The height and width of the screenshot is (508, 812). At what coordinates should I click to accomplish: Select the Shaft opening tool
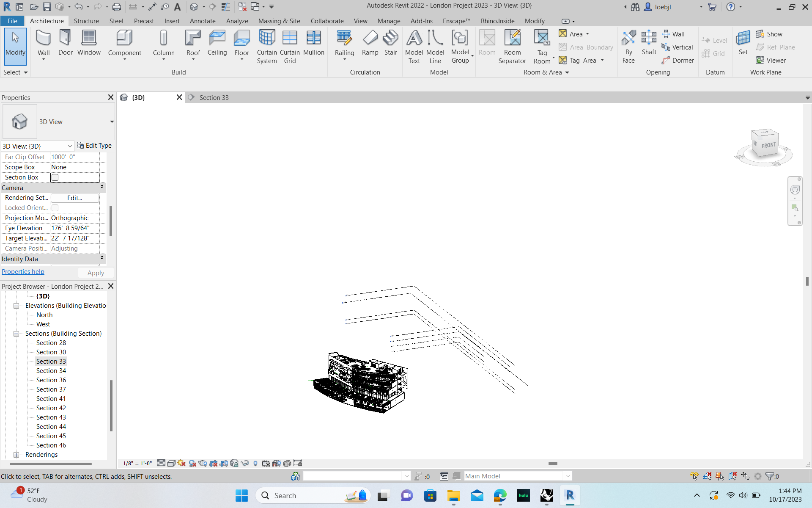pyautogui.click(x=649, y=43)
